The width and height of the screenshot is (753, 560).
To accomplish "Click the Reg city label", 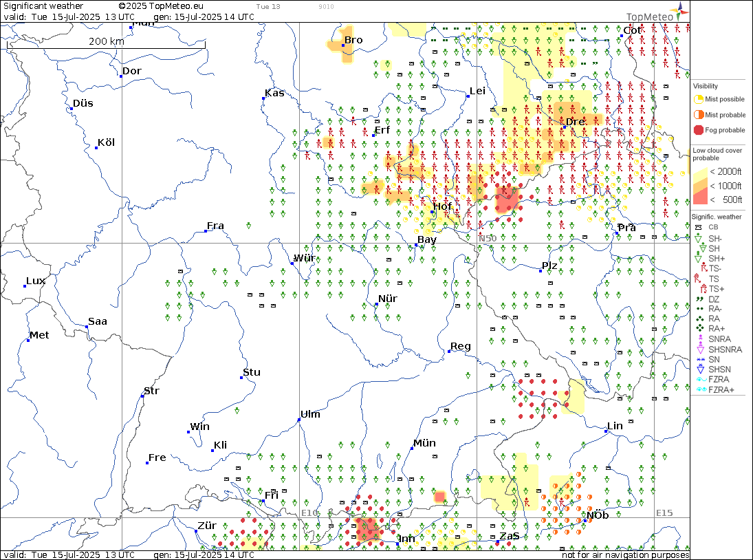I will click(x=461, y=346).
